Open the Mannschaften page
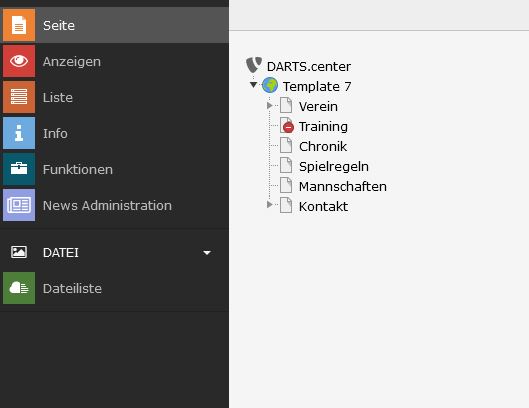The height and width of the screenshot is (408, 529). pyautogui.click(x=343, y=186)
